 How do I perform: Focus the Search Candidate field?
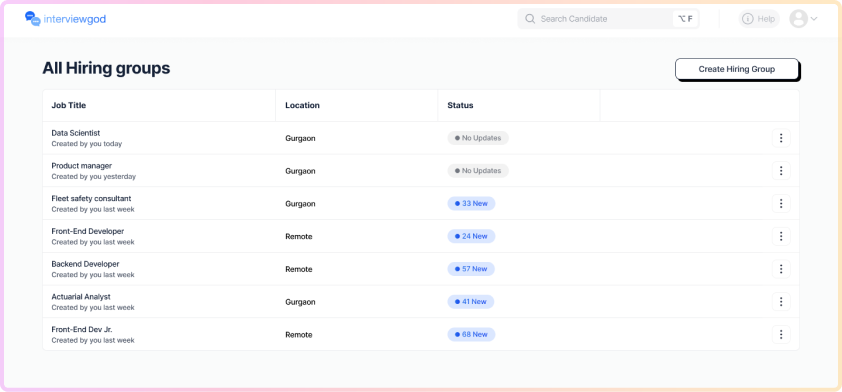608,19
